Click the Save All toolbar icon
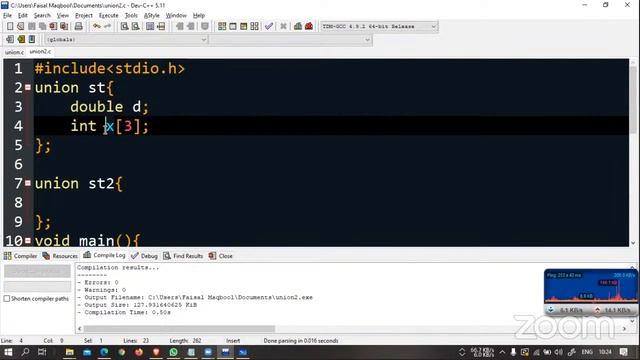The image size is (640, 360). point(42,26)
